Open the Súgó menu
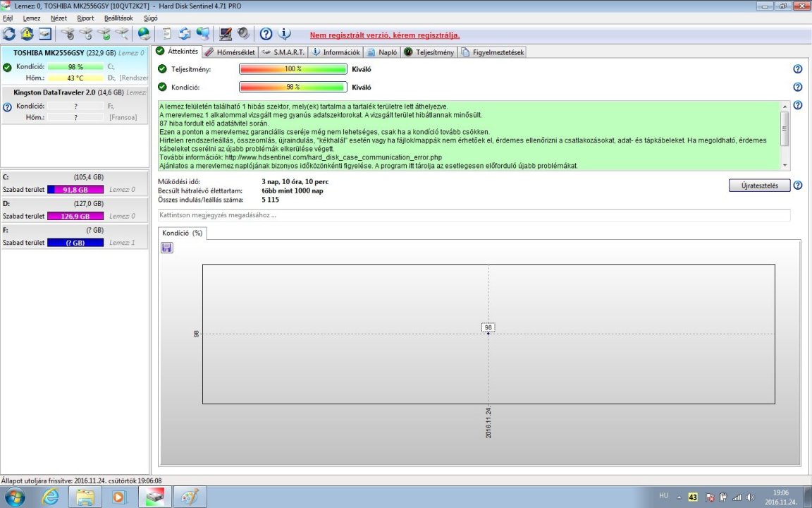The image size is (812, 508). click(x=151, y=18)
